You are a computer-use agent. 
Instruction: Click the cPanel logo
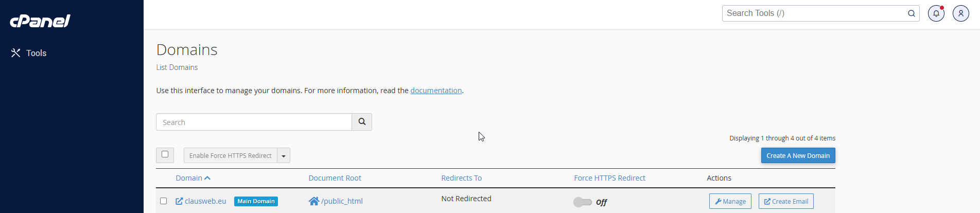[x=40, y=21]
